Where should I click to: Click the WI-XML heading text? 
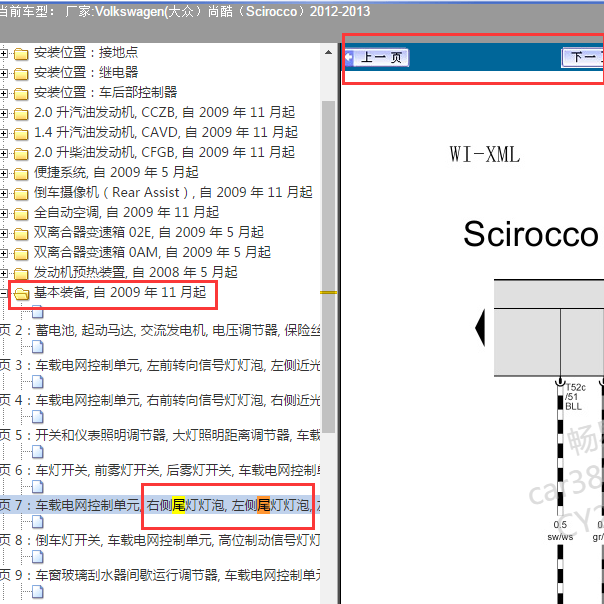click(485, 155)
